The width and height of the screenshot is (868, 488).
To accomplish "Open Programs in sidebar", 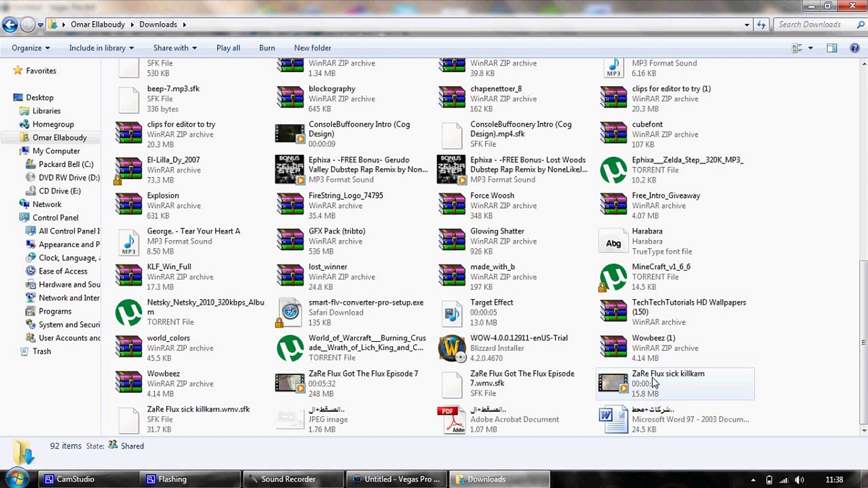I will [55, 311].
